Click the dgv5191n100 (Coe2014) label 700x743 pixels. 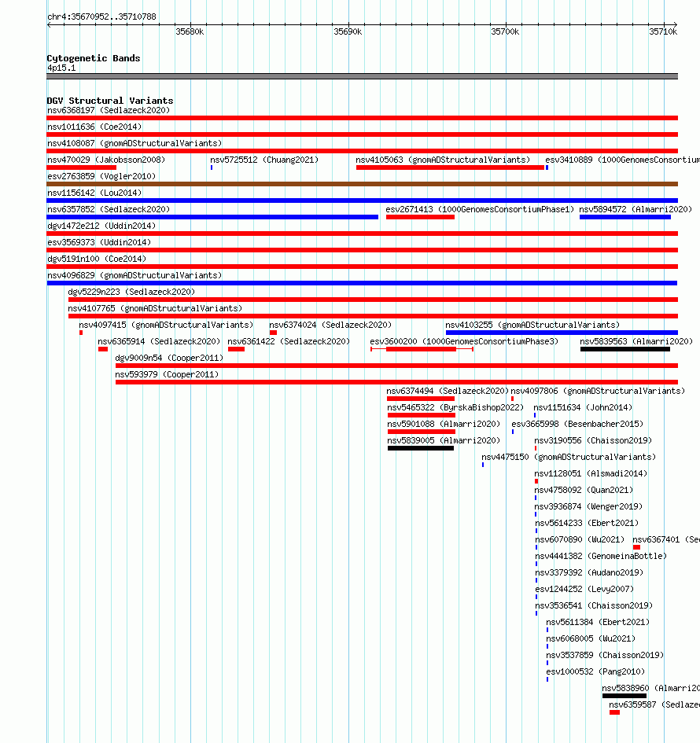(97, 259)
